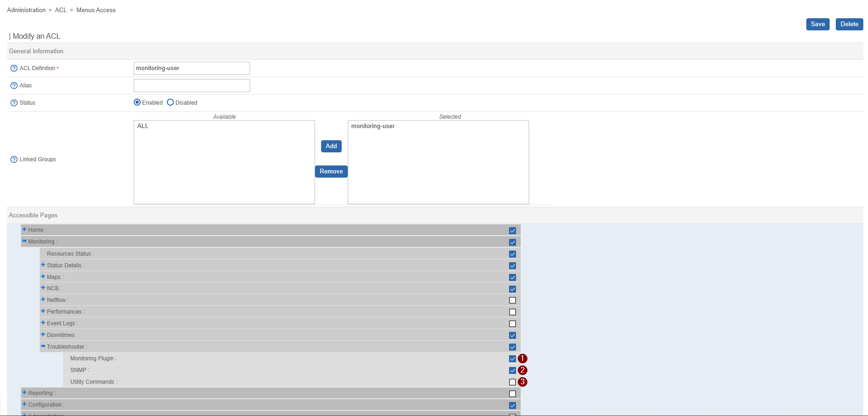Screen dimensions: 868x416
Task: Click help icon beside ACL Definition
Action: [14, 68]
